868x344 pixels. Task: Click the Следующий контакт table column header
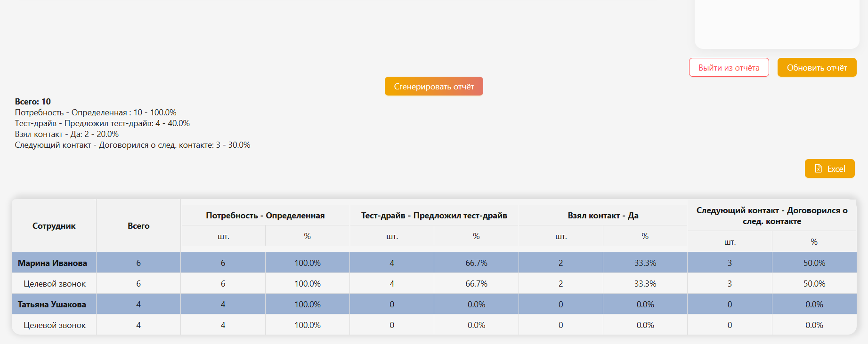771,216
